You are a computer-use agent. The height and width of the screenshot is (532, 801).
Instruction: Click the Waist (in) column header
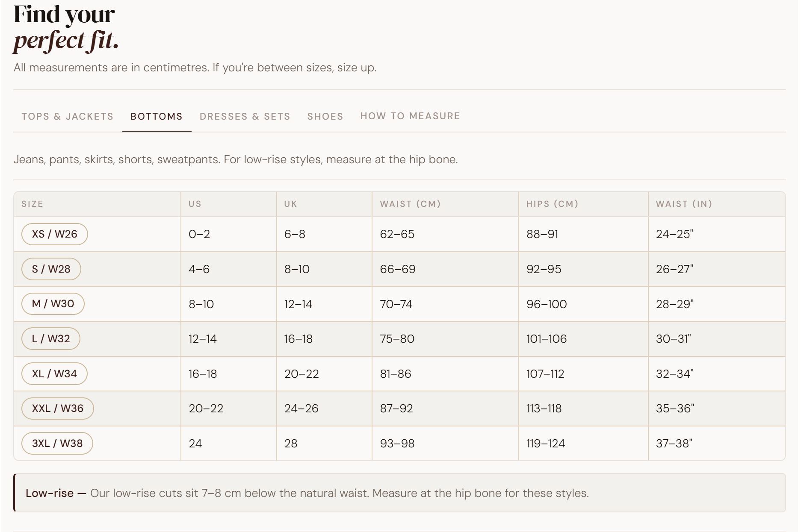pyautogui.click(x=684, y=204)
